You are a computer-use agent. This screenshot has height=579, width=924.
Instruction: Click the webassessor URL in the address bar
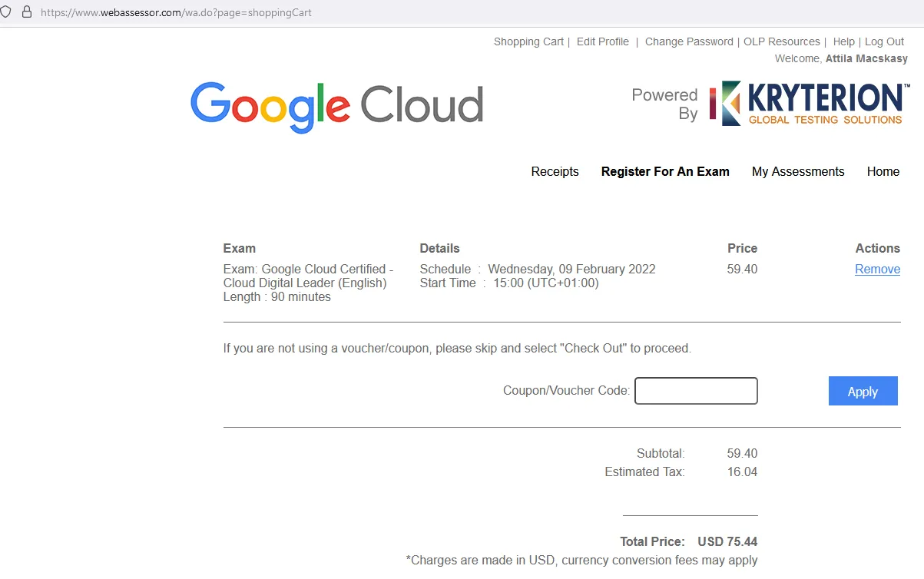(177, 12)
